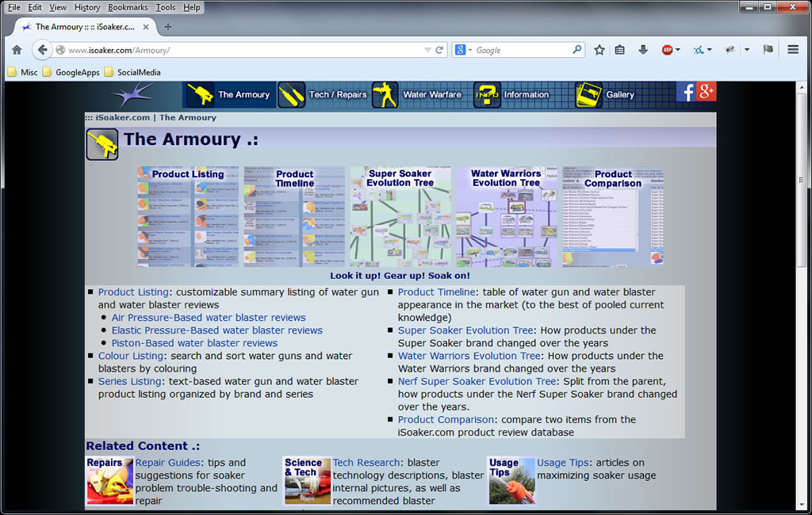Viewport: 812px width, 515px height.
Task: Follow the Colour Listing link
Action: pyautogui.click(x=131, y=356)
